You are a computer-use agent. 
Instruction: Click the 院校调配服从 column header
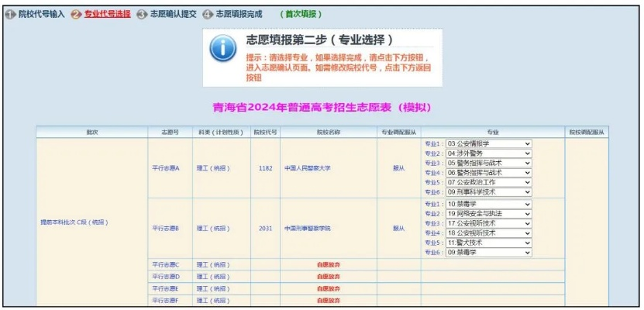pyautogui.click(x=587, y=133)
